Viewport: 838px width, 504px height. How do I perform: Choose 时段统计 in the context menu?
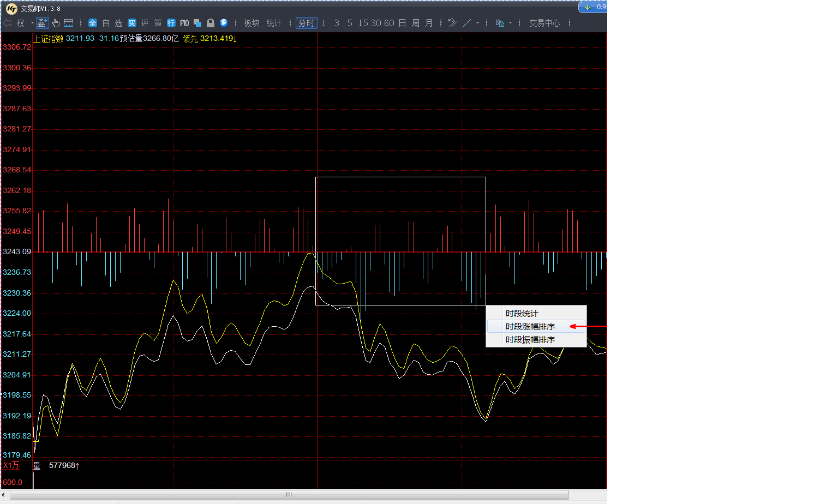pyautogui.click(x=522, y=314)
